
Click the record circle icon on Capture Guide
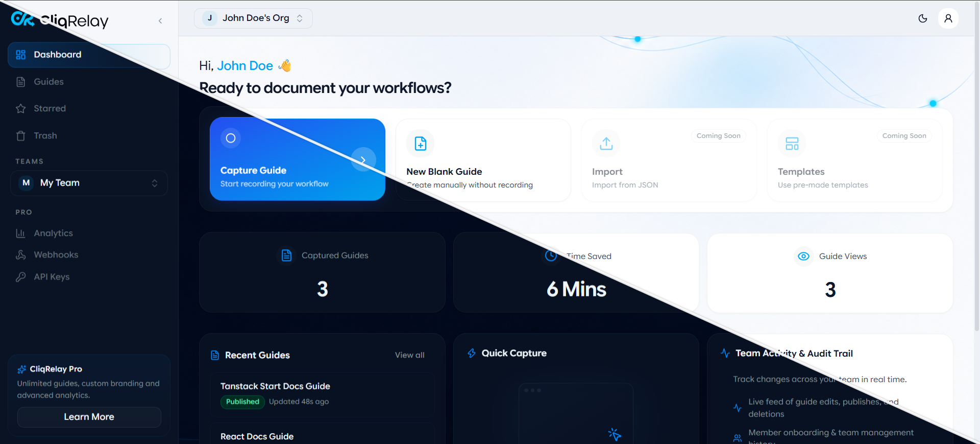coord(231,138)
